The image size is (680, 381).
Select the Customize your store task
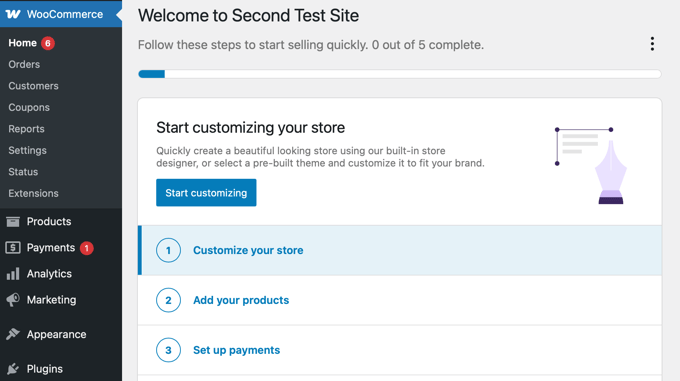[x=400, y=250]
